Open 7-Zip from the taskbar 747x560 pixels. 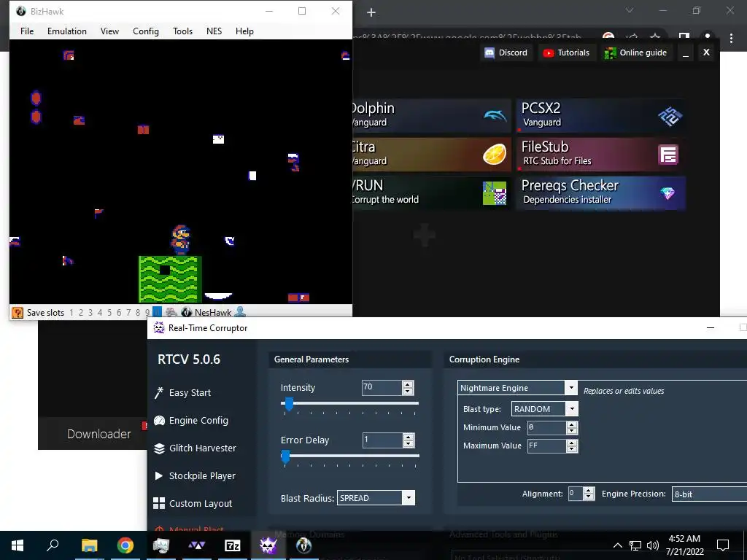pos(232,545)
